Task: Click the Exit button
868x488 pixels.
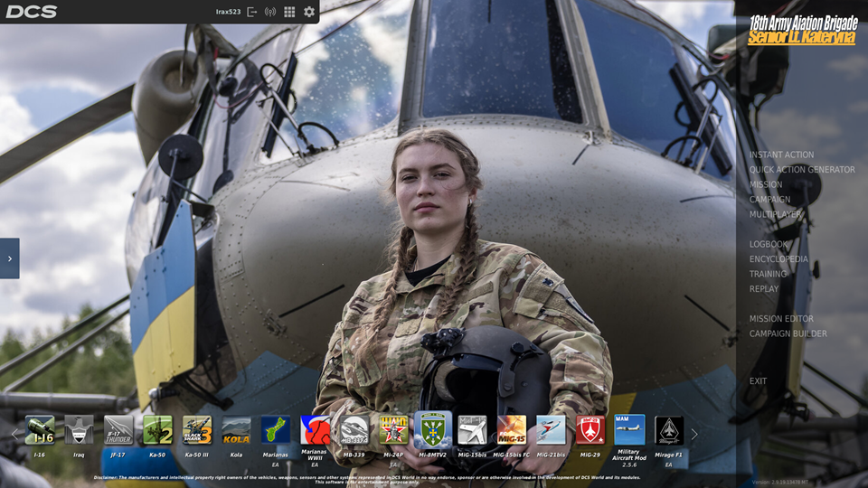Action: (758, 381)
